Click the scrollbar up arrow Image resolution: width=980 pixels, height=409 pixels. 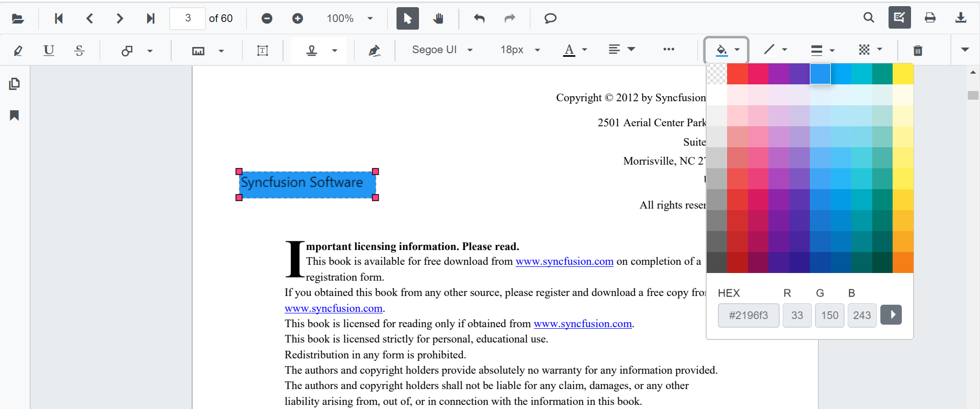click(x=973, y=73)
